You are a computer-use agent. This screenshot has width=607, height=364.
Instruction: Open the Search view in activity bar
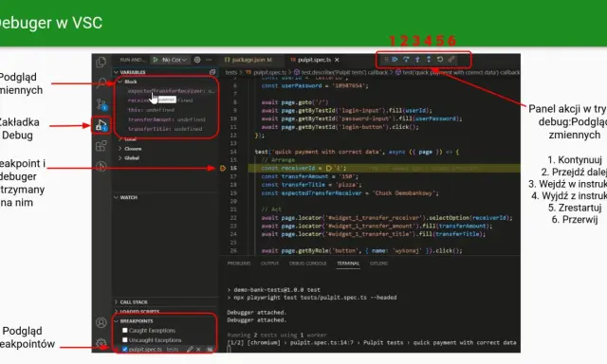(x=101, y=82)
